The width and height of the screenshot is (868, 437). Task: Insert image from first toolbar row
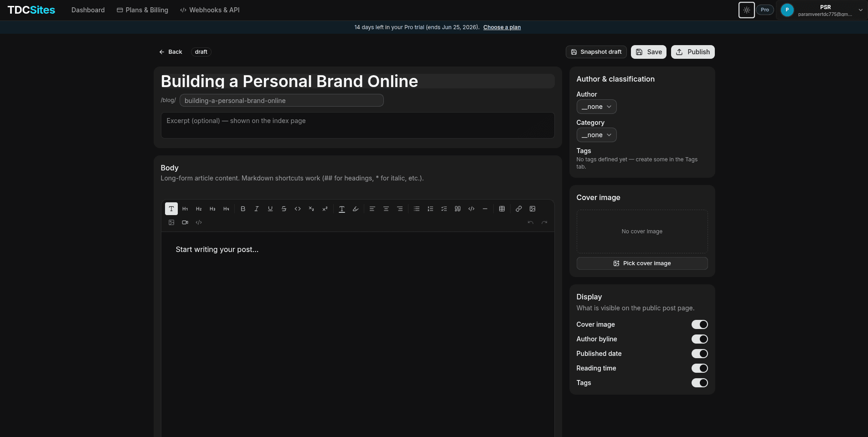click(x=532, y=209)
